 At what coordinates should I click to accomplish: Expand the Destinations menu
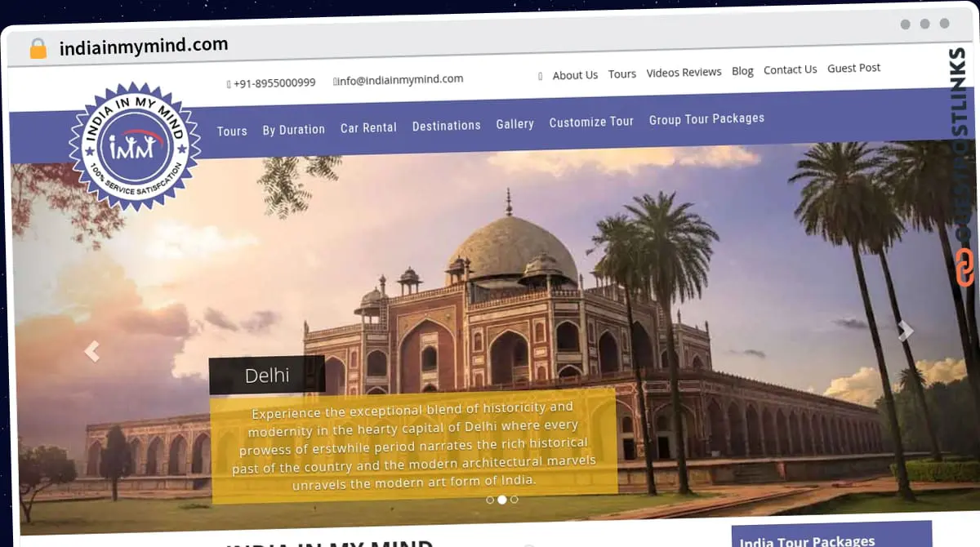coord(446,126)
